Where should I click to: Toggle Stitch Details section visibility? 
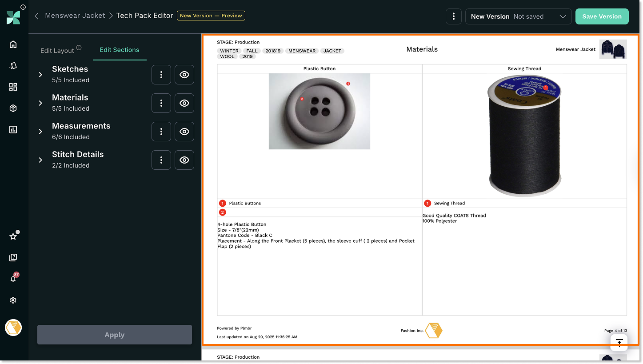184,160
